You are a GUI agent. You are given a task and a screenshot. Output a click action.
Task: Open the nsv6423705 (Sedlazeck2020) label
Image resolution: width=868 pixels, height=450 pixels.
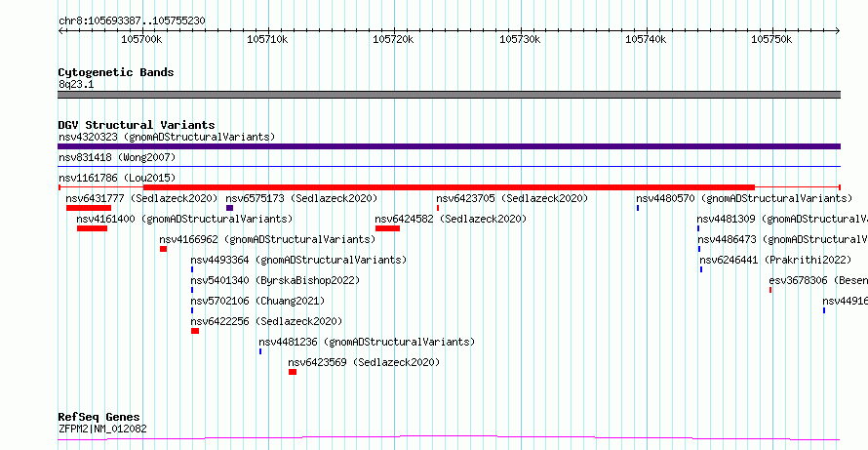click(512, 198)
